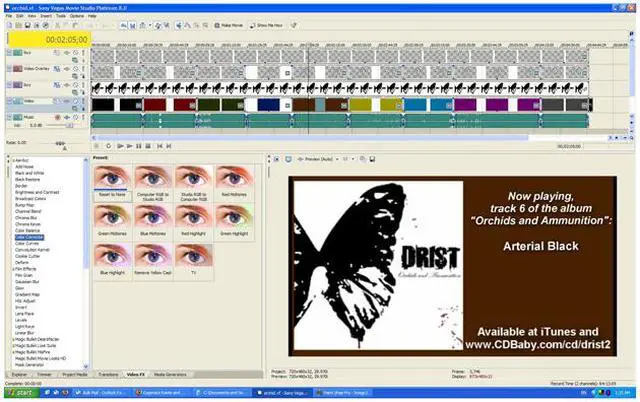
Task: Switch to the Media Generators tab
Action: [166, 374]
